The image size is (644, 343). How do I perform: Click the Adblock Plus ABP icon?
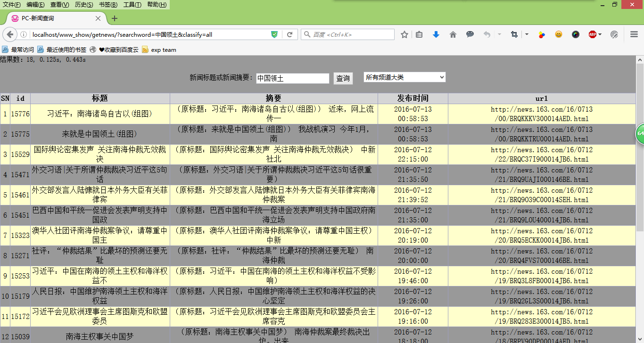click(592, 34)
